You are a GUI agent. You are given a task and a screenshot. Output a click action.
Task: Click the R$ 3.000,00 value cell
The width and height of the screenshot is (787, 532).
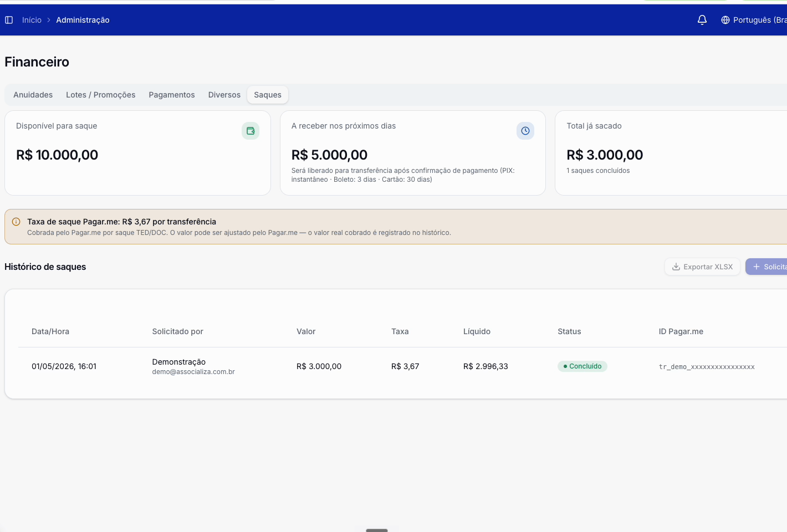click(319, 366)
